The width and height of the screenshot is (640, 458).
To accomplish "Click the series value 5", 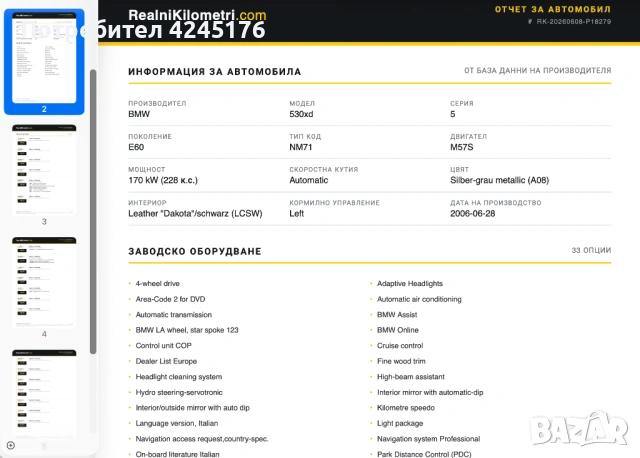I will [453, 114].
